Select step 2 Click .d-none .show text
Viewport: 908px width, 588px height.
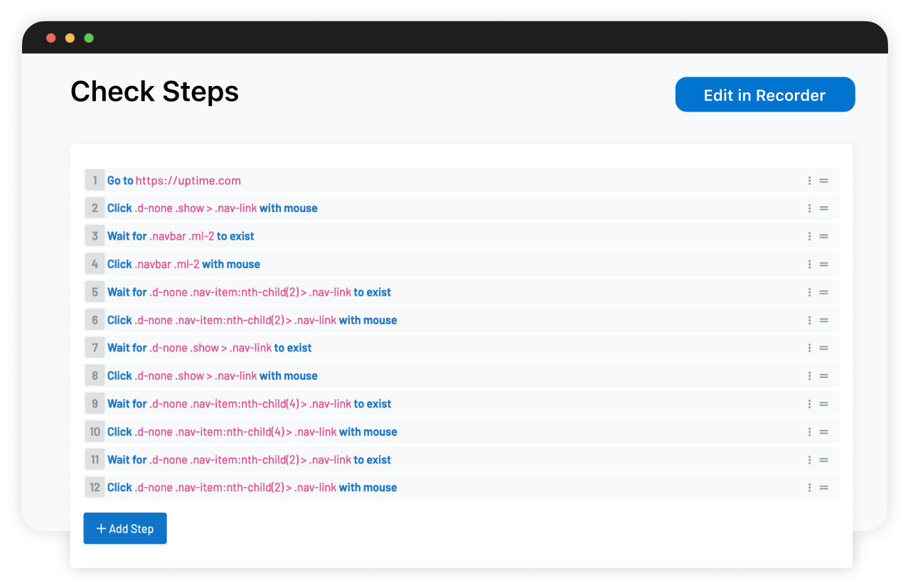tap(213, 208)
